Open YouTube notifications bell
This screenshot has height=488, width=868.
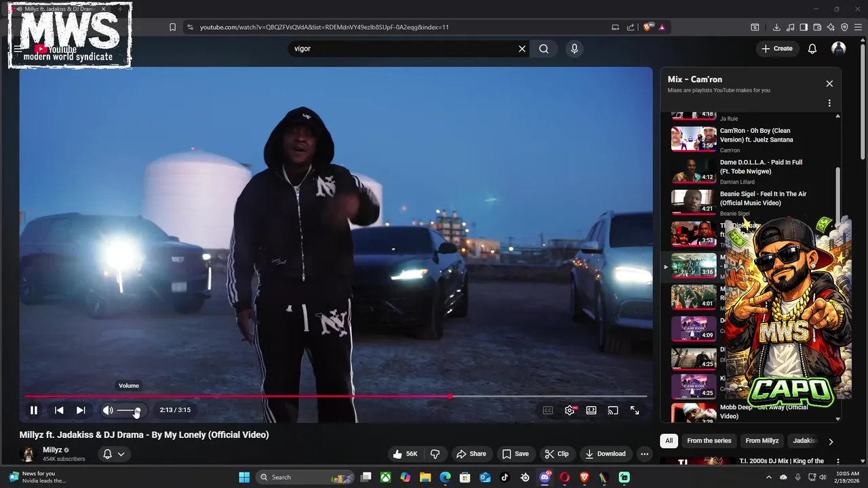coord(812,49)
